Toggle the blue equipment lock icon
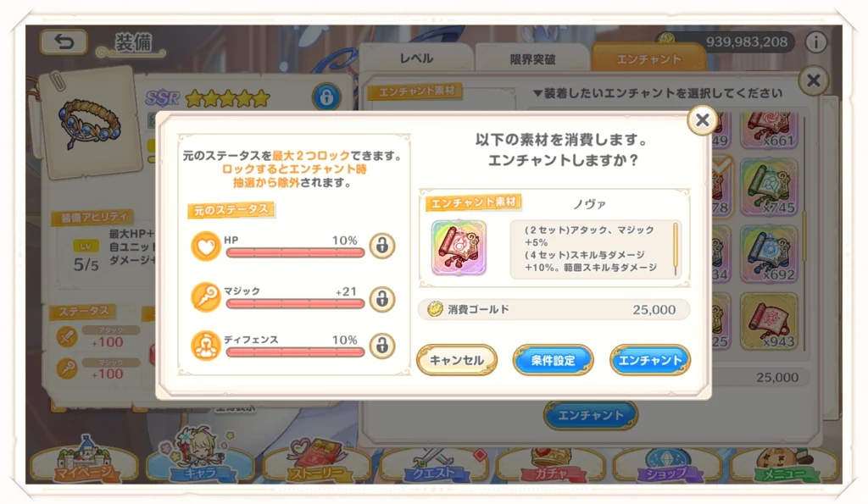Viewport: 868px width, 504px height. click(x=326, y=97)
